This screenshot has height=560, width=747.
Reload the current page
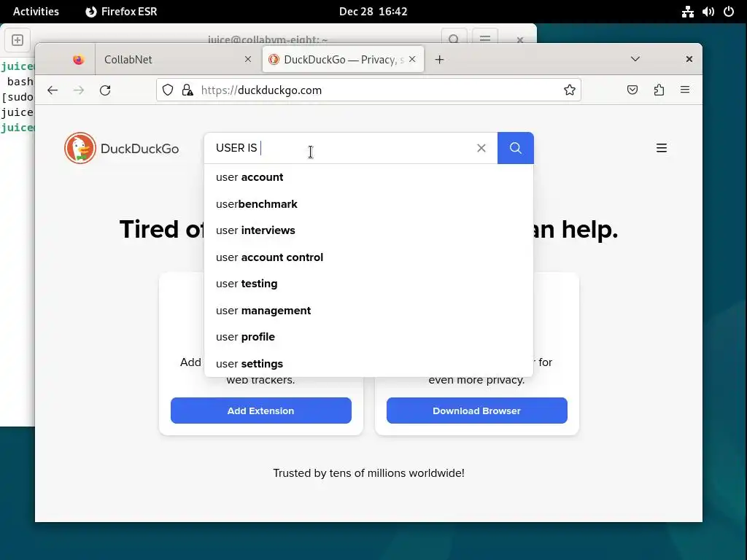point(105,90)
